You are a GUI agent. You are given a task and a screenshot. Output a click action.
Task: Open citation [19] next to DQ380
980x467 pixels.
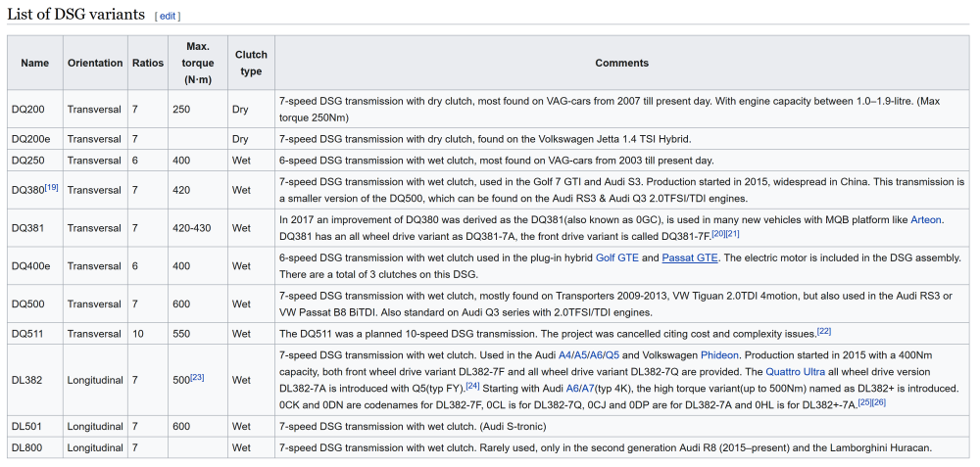coord(51,187)
